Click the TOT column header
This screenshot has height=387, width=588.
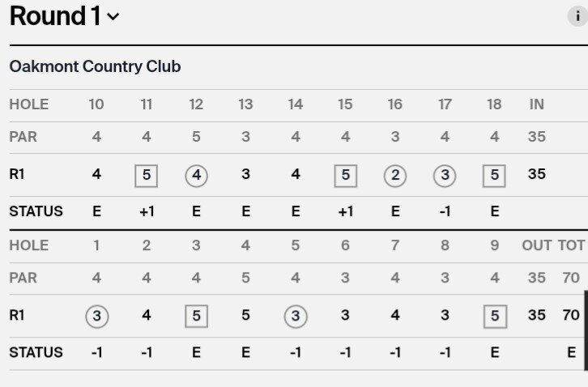[x=571, y=245]
